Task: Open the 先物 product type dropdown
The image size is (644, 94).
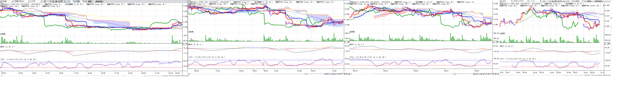Action: 13,1
